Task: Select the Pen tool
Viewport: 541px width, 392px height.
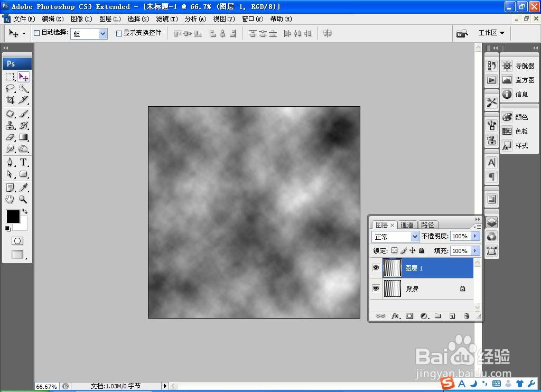Action: click(x=10, y=162)
